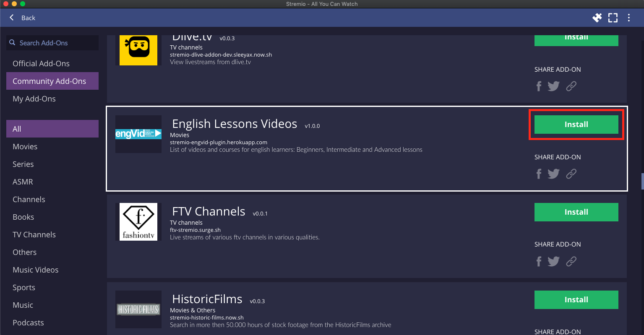Click the v1.0.0 version label
The image size is (644, 335).
(312, 126)
